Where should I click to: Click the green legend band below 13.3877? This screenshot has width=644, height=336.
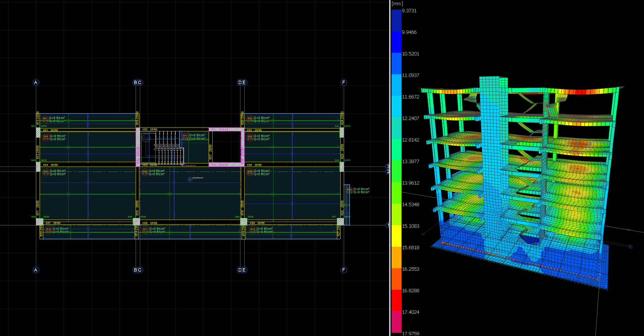[x=396, y=171]
